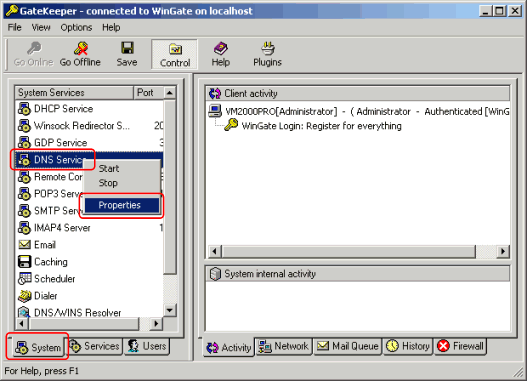Viewport: 527px width, 381px height.
Task: Select the POP3 Server icon
Action: pyautogui.click(x=24, y=194)
